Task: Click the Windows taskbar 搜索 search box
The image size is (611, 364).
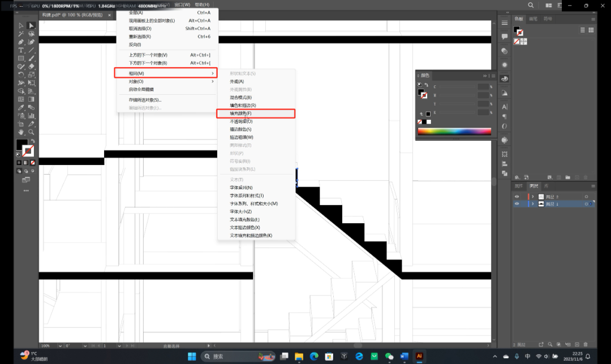Action: pyautogui.click(x=238, y=356)
